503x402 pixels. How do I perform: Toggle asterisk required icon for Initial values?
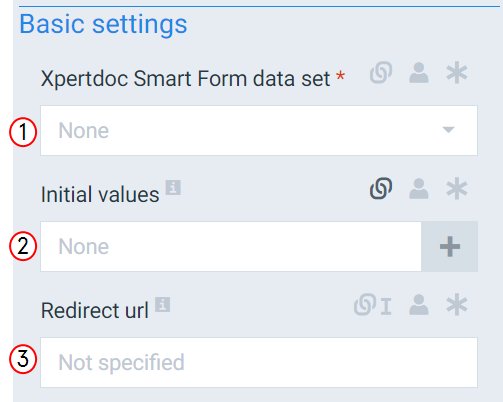tap(457, 188)
